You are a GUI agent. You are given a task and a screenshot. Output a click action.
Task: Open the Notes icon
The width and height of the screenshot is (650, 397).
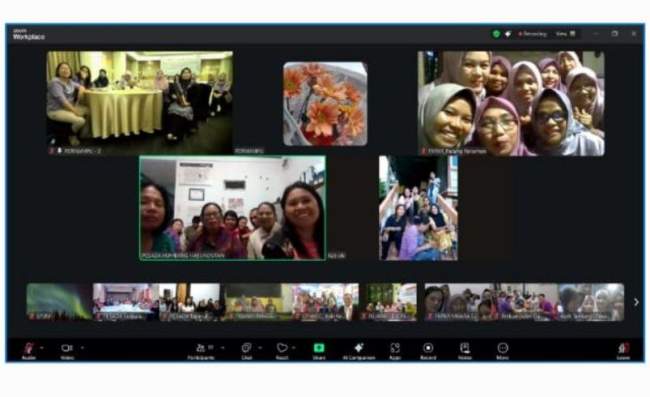(465, 350)
